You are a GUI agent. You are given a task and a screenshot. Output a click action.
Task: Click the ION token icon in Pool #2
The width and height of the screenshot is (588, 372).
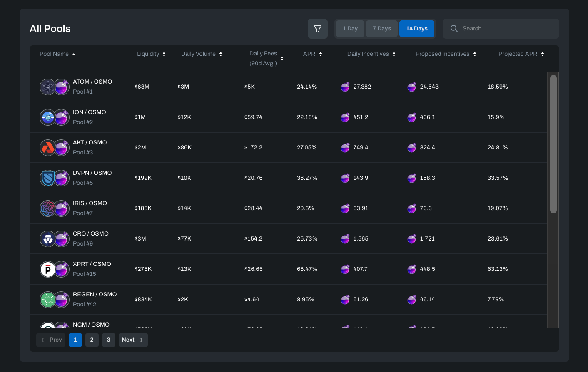(47, 117)
